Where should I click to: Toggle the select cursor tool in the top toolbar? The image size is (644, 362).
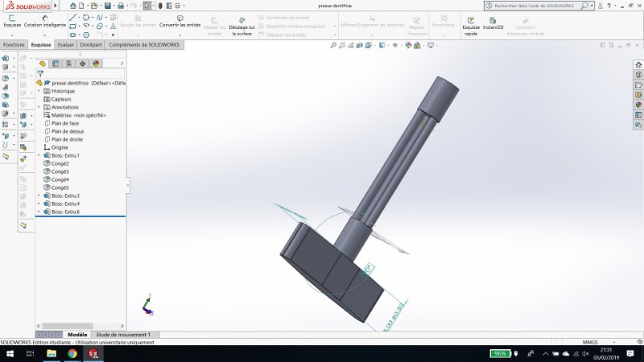click(147, 6)
